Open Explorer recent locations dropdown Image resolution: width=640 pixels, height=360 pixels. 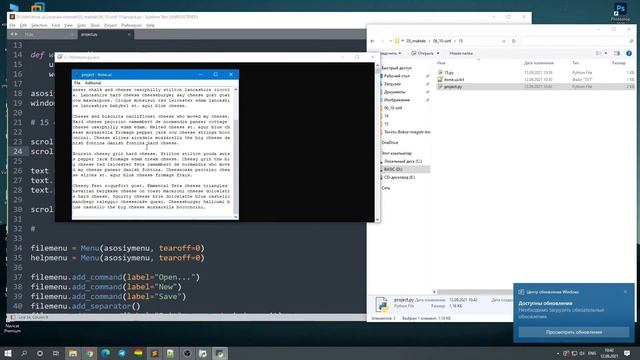tap(391, 41)
